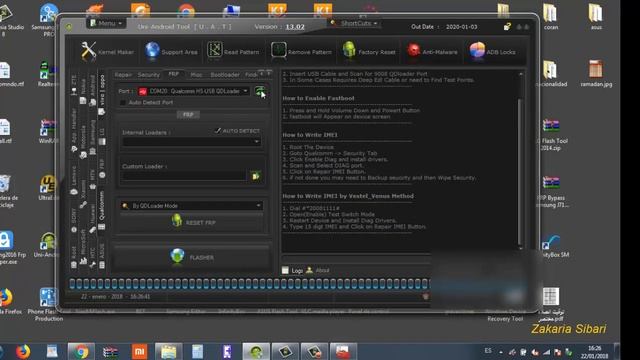640x360 pixels.
Task: Click the small FRP section button
Action: [x=188, y=115]
